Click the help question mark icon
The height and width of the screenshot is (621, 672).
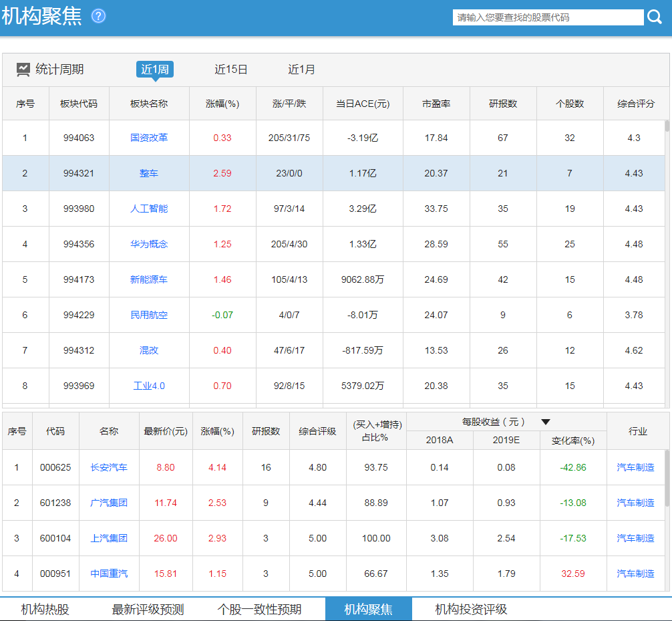tap(99, 16)
